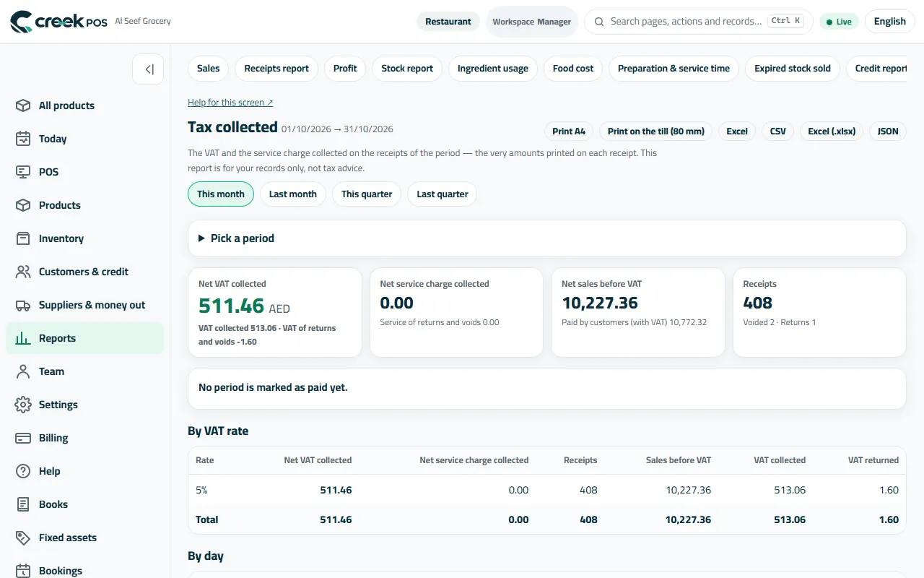Switch to Workspace Manager mode
This screenshot has width=924, height=578.
coord(532,22)
